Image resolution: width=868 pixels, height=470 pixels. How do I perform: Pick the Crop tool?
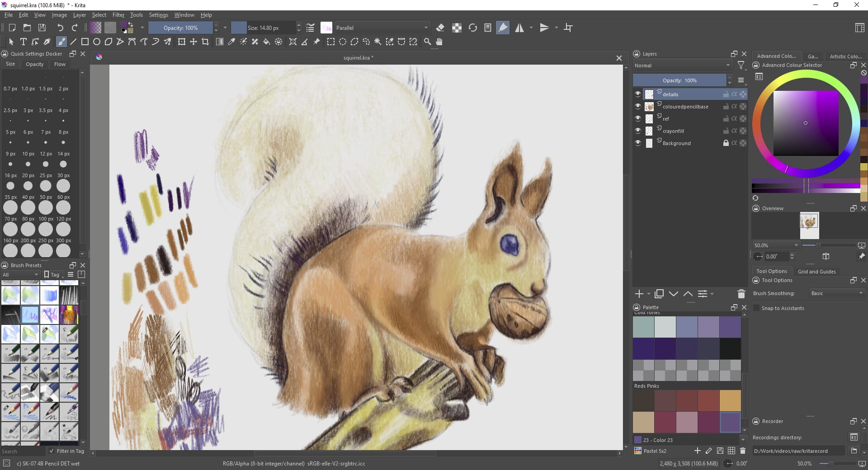205,42
